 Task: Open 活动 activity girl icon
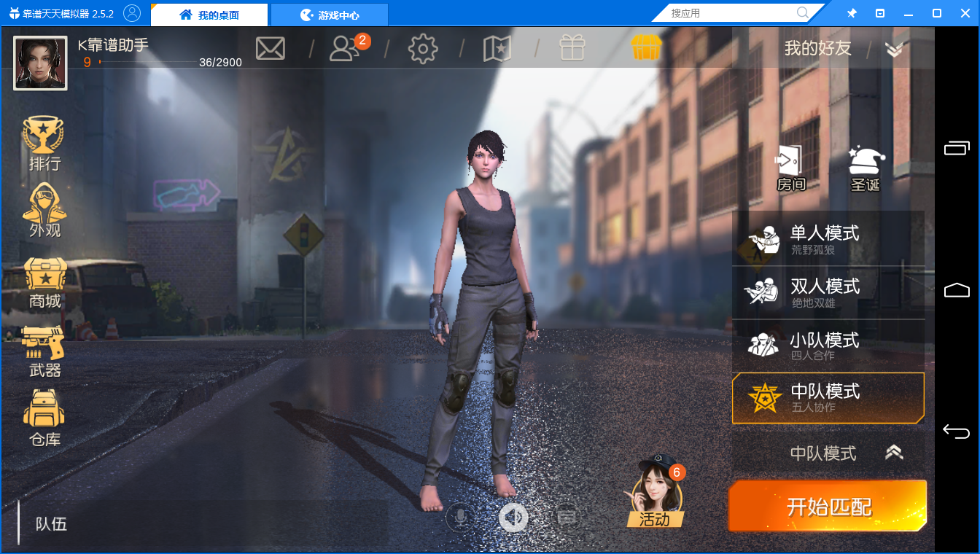pos(654,491)
